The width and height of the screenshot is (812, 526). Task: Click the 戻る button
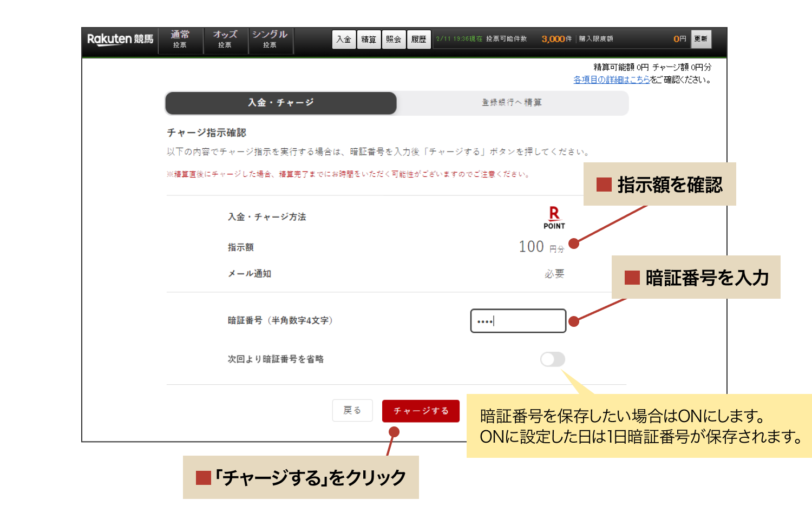(352, 411)
